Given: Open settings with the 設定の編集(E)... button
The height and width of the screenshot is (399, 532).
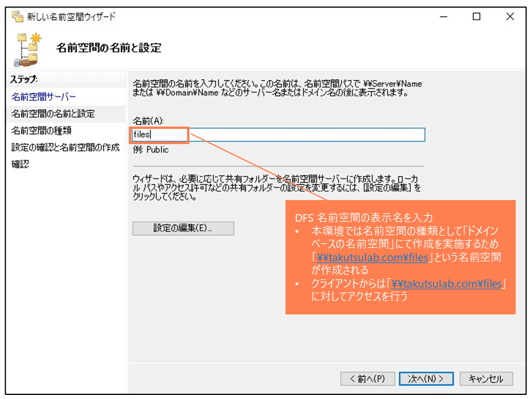Looking at the screenshot, I should (x=183, y=228).
